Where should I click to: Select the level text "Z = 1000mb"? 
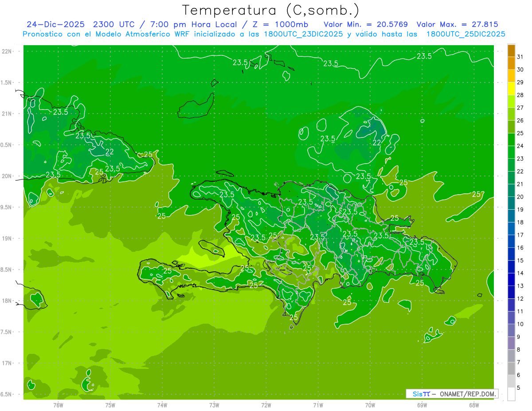click(x=281, y=24)
